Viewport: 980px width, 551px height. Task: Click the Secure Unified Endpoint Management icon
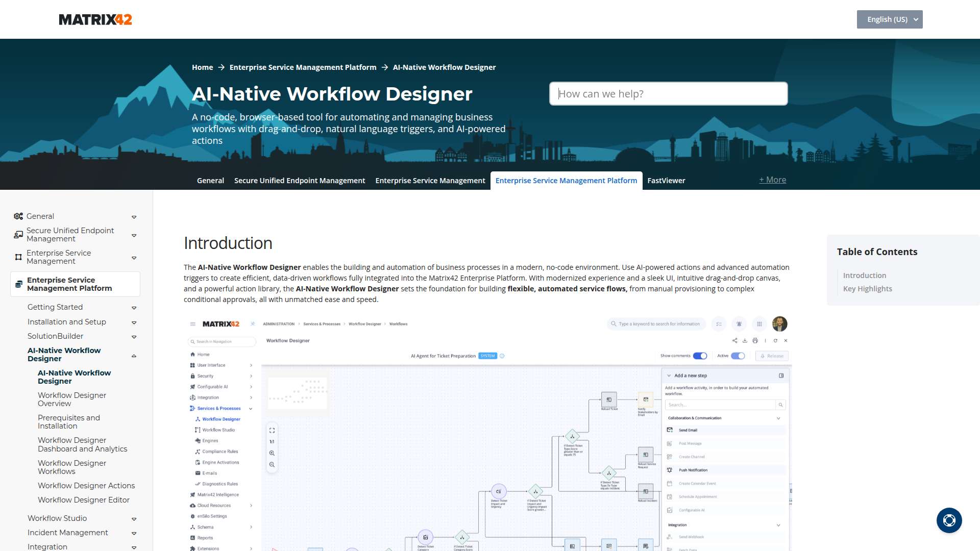[x=18, y=235]
